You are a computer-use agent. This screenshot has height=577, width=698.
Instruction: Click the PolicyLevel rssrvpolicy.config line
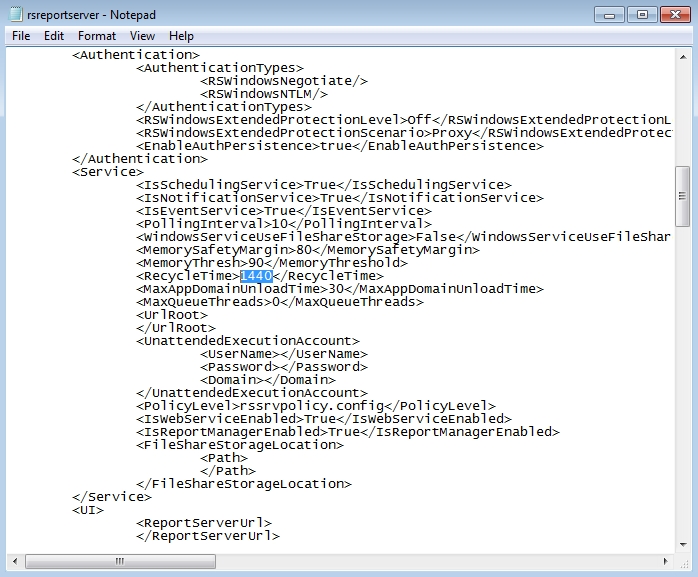(x=316, y=406)
